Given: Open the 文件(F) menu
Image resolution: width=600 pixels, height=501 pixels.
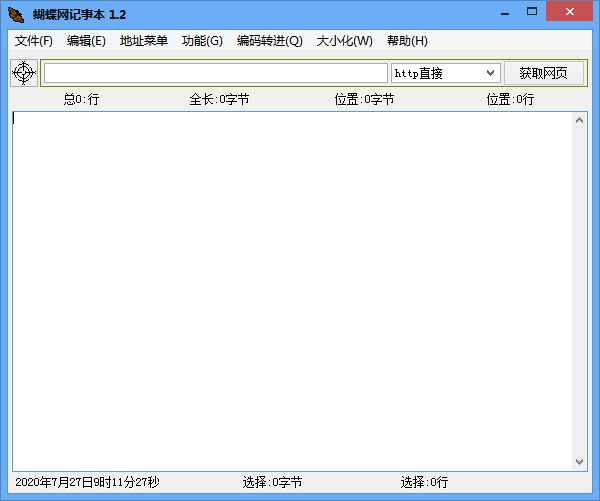Looking at the screenshot, I should pyautogui.click(x=34, y=41).
